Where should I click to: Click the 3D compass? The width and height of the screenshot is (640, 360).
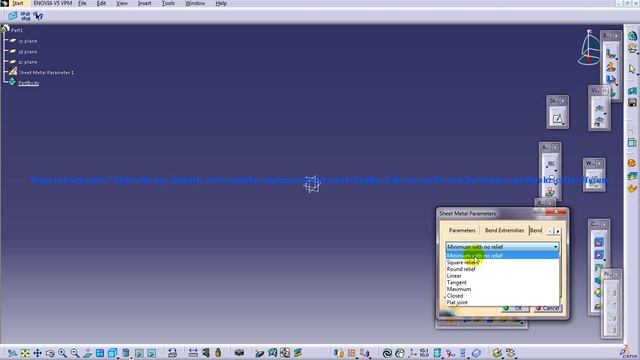589,48
